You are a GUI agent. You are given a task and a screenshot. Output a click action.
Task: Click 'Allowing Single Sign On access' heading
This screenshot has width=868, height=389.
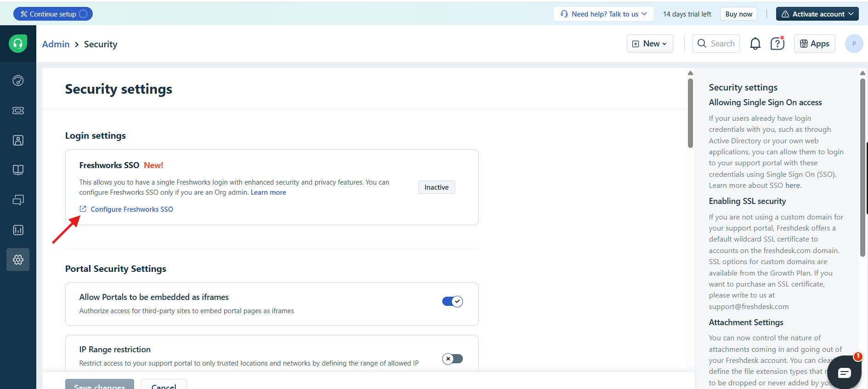[765, 102]
